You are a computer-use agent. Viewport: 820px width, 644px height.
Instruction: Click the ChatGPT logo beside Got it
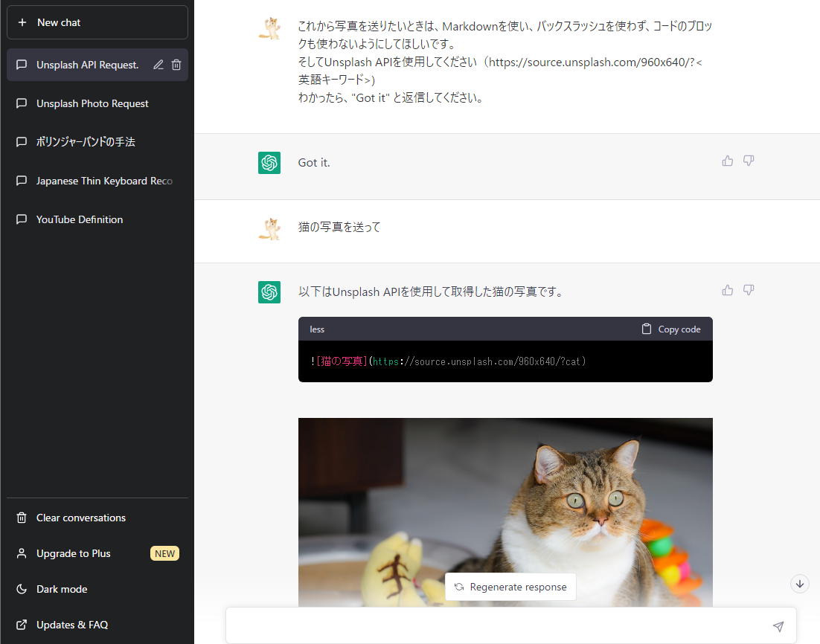coord(269,162)
